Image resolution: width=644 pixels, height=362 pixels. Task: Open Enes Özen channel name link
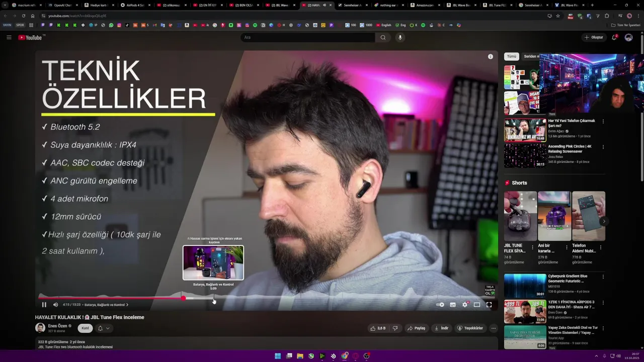tap(57, 326)
